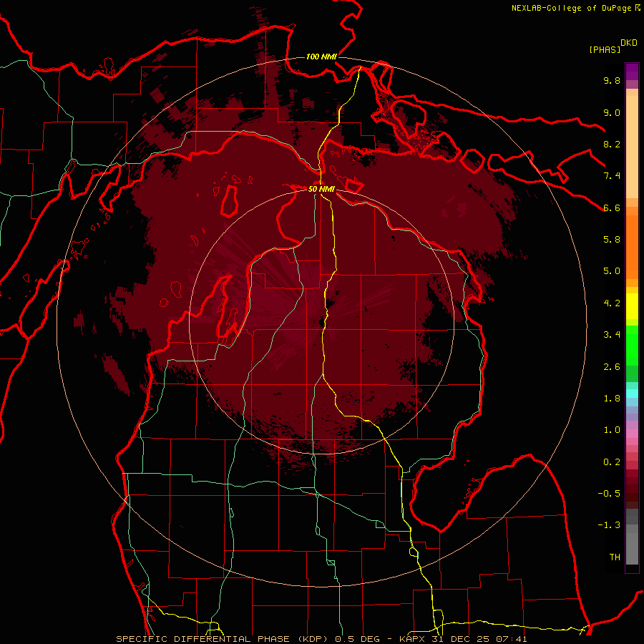Click the -1.3 legend value

tap(609, 525)
